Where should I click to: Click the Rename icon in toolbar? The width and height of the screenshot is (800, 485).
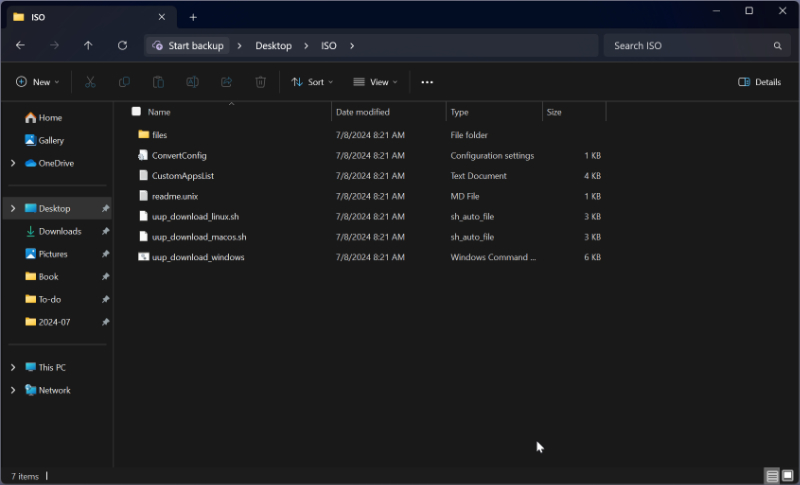coord(192,82)
